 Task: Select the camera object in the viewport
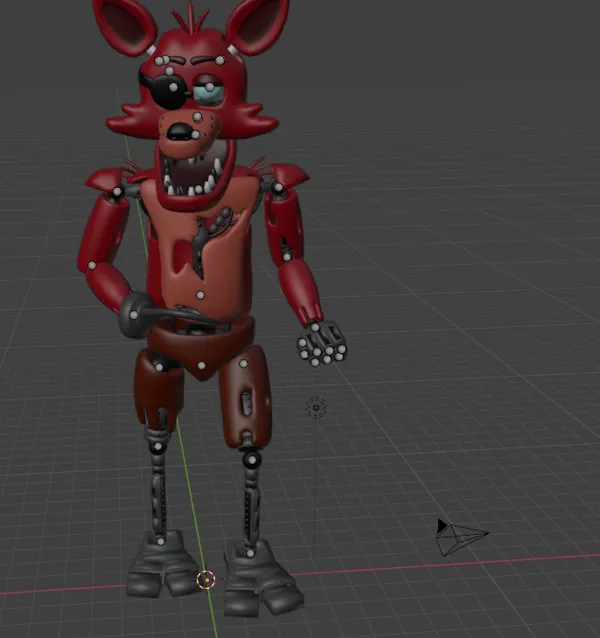(461, 537)
